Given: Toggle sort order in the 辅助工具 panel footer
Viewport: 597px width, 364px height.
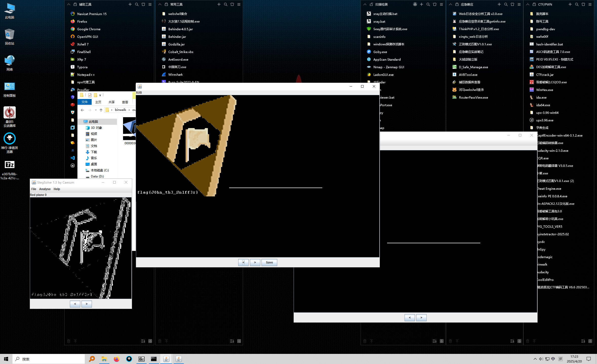Looking at the screenshot, I should point(143,341).
